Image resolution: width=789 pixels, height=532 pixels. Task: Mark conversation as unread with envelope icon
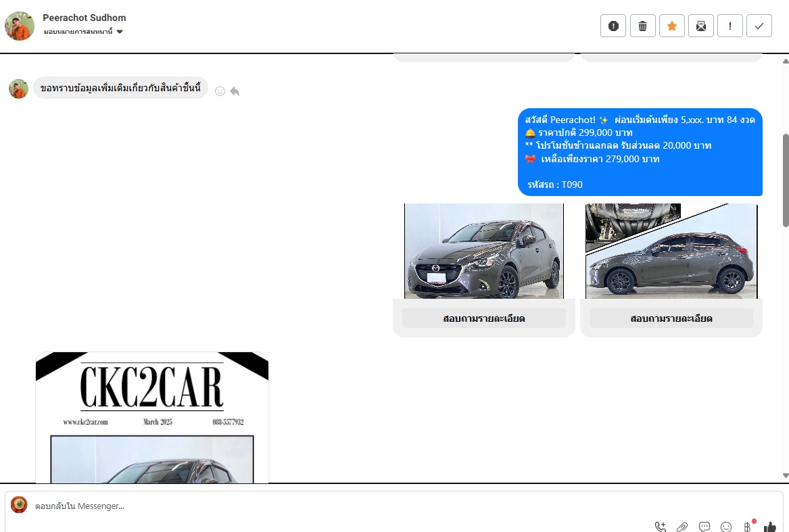pos(701,26)
